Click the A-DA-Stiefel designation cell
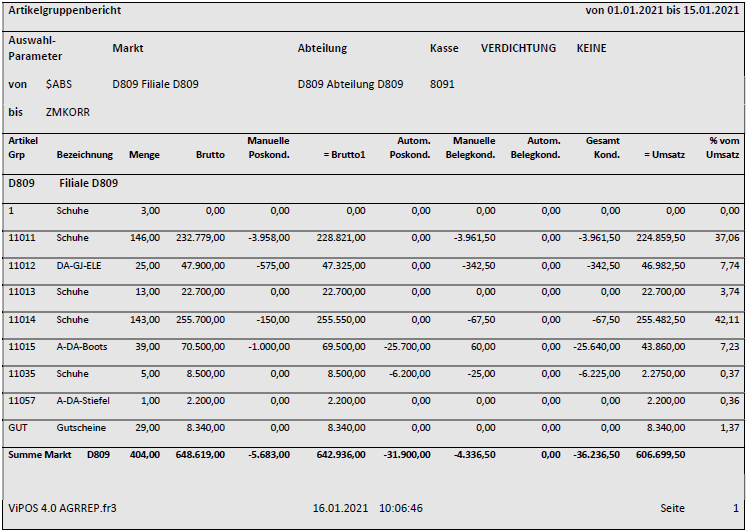746x530 pixels. 84,400
